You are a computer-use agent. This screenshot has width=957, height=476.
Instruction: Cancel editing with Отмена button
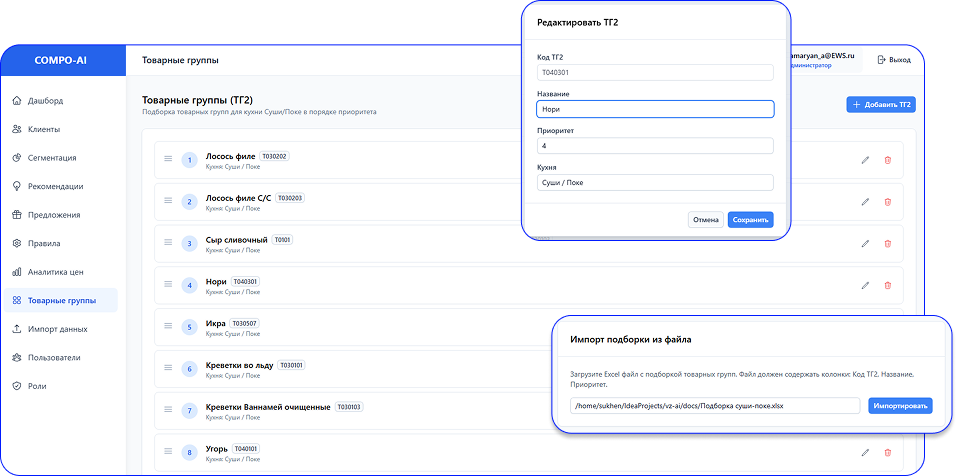[705, 220]
